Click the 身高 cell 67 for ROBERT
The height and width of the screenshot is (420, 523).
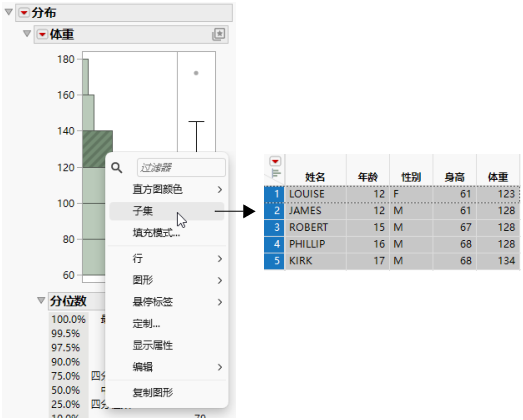click(455, 227)
